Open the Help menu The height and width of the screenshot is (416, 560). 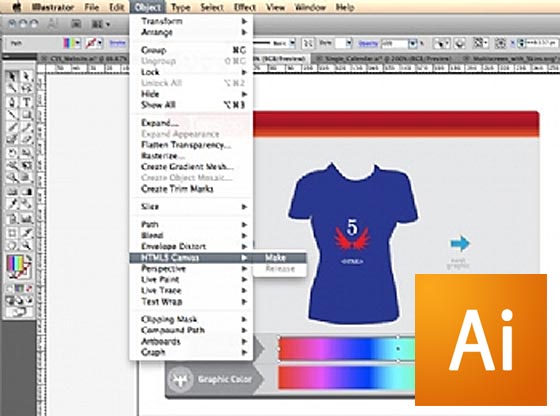pyautogui.click(x=345, y=7)
